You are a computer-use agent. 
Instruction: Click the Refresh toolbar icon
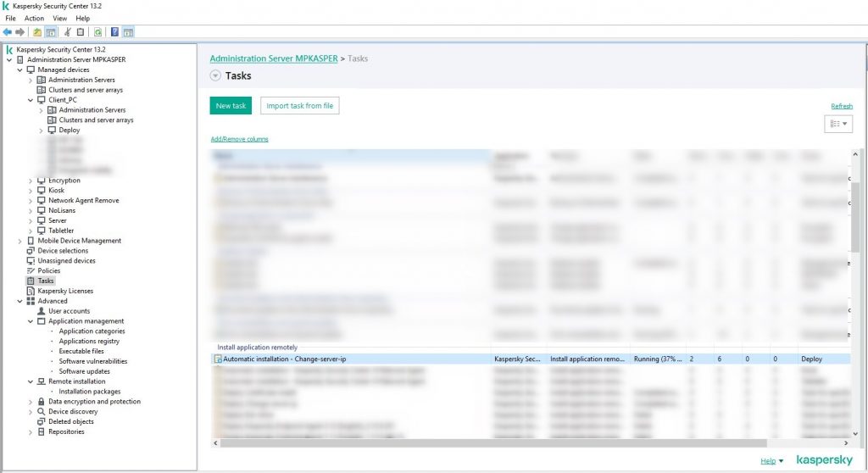(x=97, y=32)
